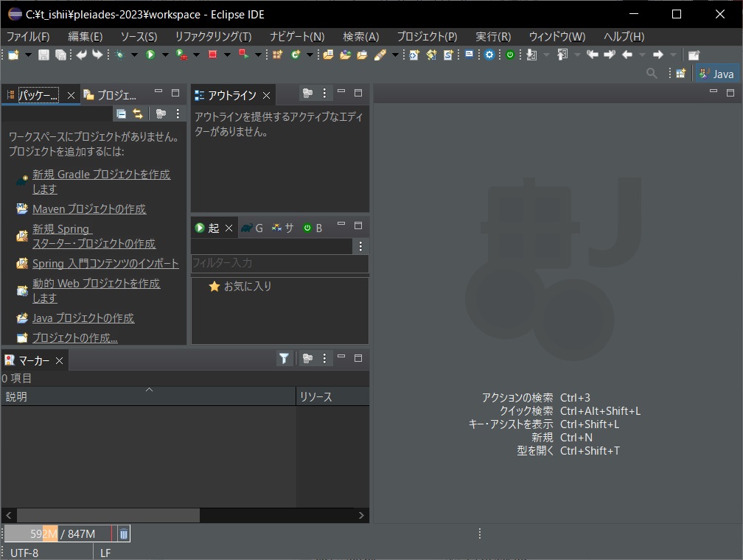
Task: Open the New wizard dropdown arrow
Action: coord(28,55)
